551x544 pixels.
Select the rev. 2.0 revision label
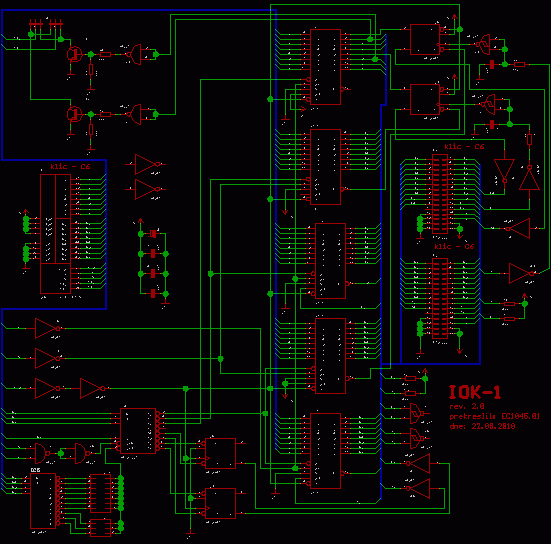(467, 407)
